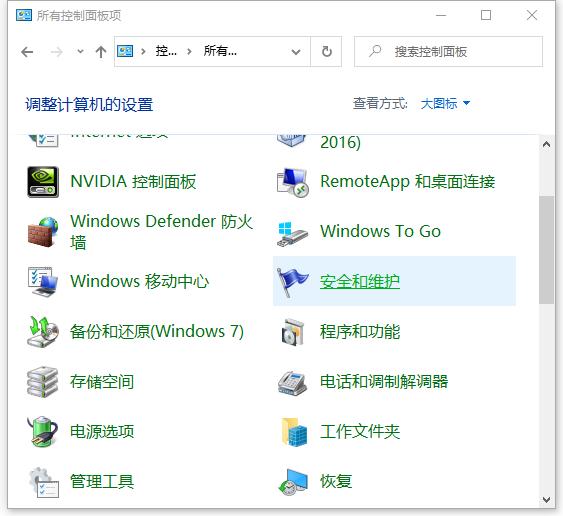Click the 安全和维护 blue flag icon
Image resolution: width=563 pixels, height=516 pixels.
pos(292,282)
